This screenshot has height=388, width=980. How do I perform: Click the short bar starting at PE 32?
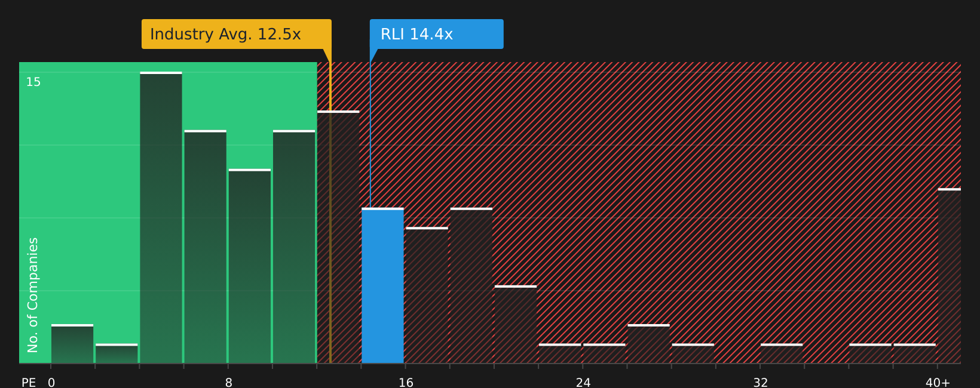[782, 353]
